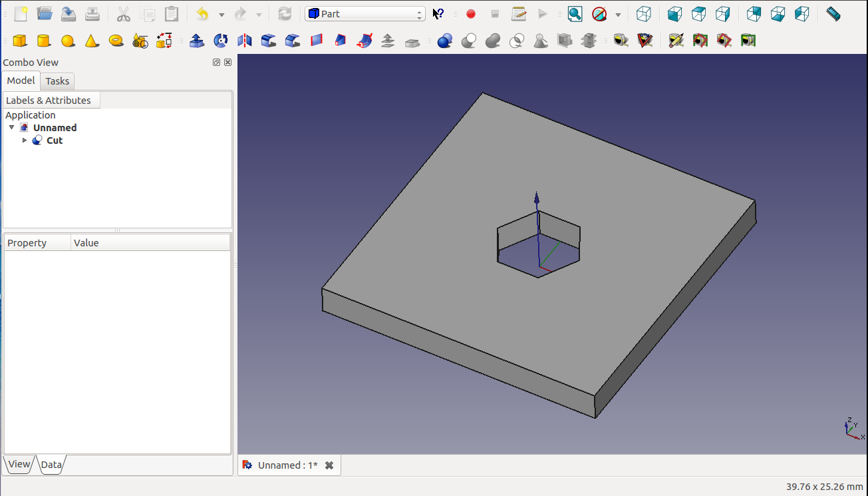Click the Measure Linear tape icon
The image size is (868, 496).
(x=621, y=41)
